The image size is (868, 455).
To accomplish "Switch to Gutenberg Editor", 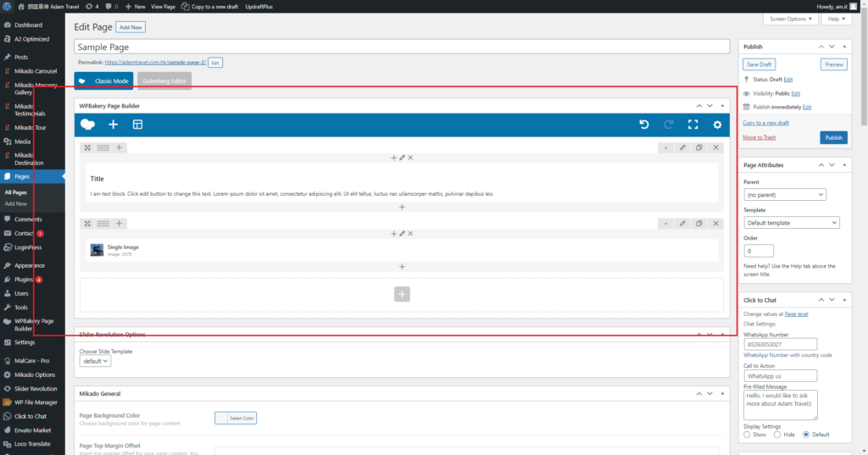I will (x=164, y=80).
